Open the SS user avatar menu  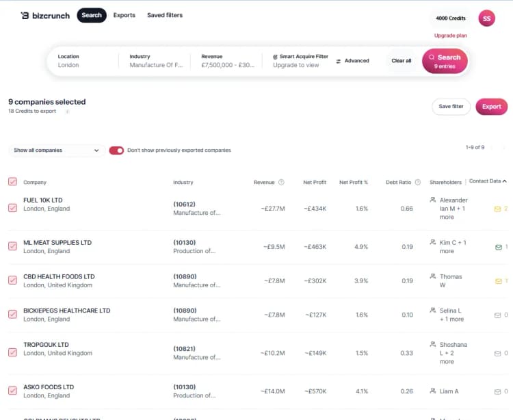[486, 18]
